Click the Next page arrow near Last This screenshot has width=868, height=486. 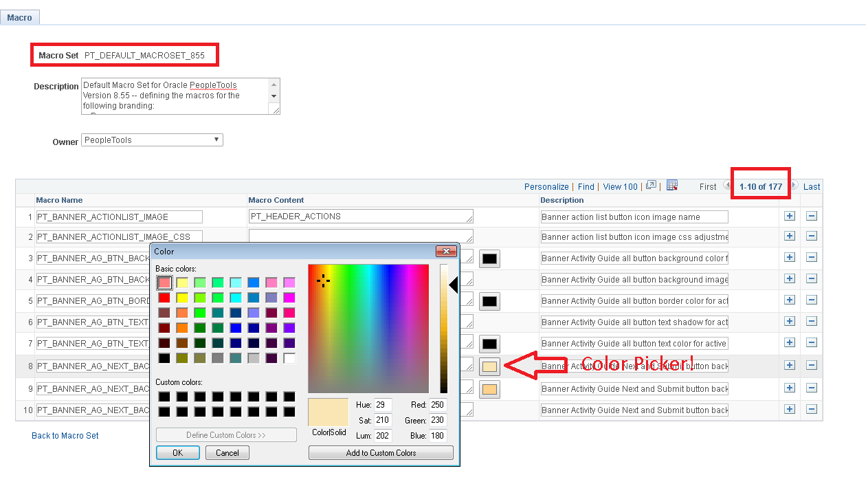click(794, 186)
